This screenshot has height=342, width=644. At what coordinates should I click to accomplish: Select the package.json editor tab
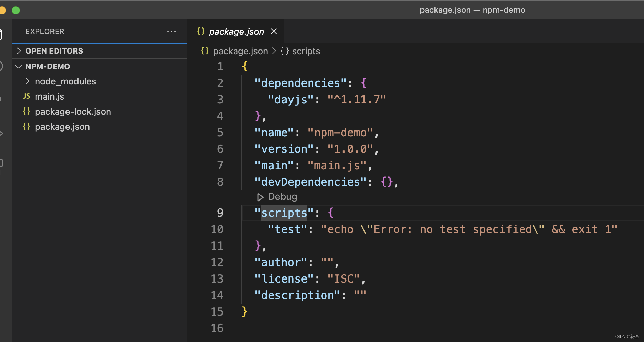click(x=236, y=31)
